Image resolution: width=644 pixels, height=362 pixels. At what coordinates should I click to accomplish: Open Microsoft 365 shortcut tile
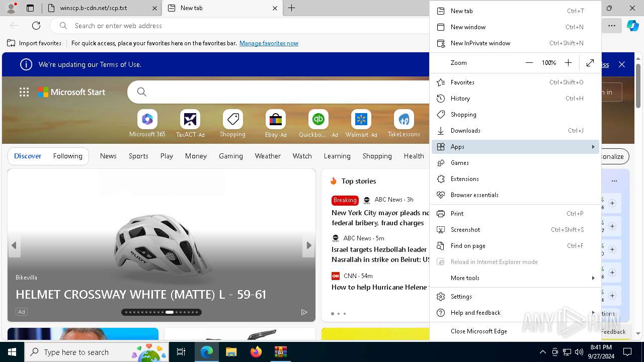(x=147, y=124)
